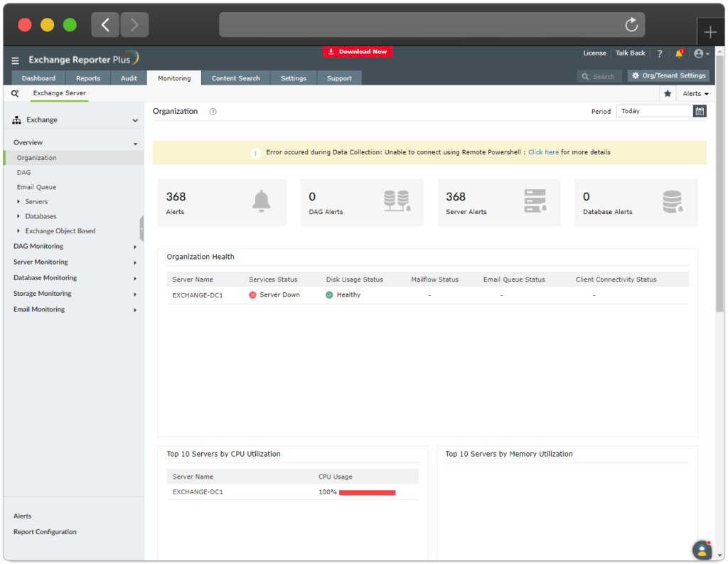Open the Support tab

tap(339, 78)
